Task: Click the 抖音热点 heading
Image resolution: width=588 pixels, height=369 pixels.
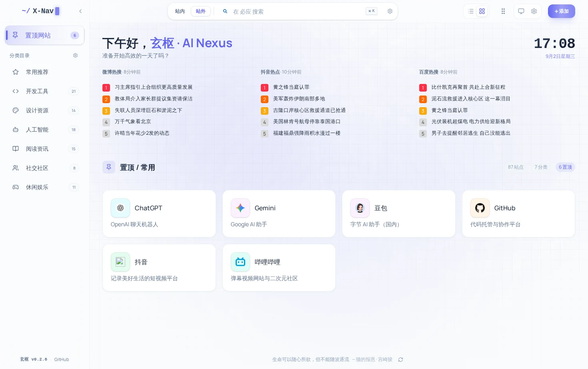Action: coord(270,72)
